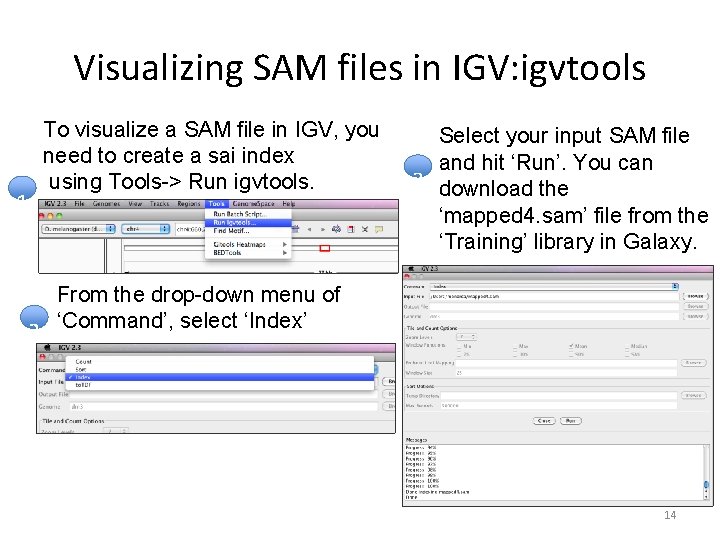The image size is (720, 540).
Task: Expand the Gitools Heatmaps submenu
Action: coord(248,244)
